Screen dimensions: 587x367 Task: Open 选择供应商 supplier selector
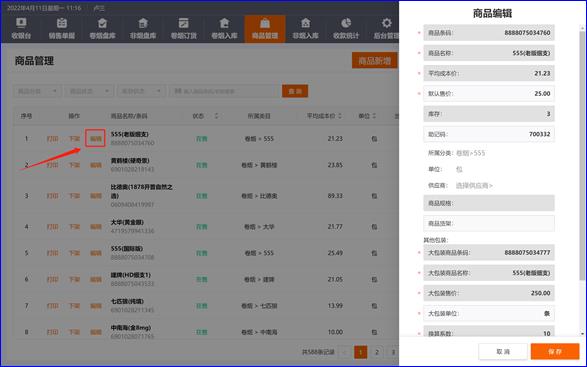[x=474, y=186]
